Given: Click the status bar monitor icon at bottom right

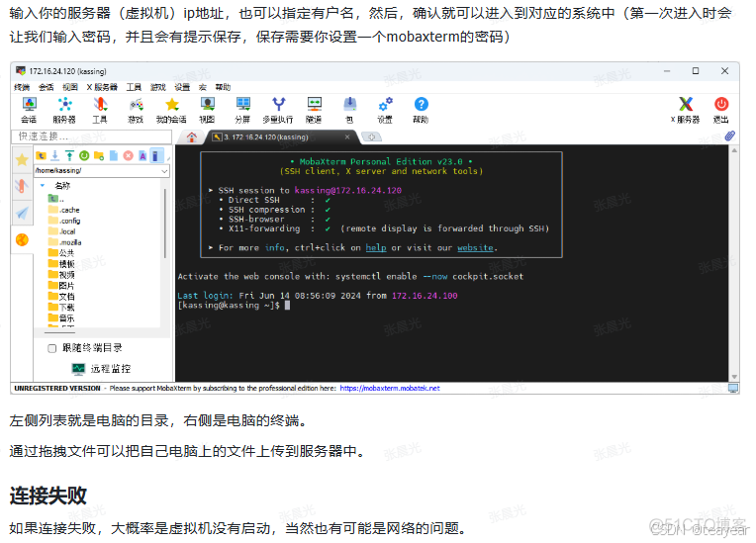Looking at the screenshot, I should point(733,389).
